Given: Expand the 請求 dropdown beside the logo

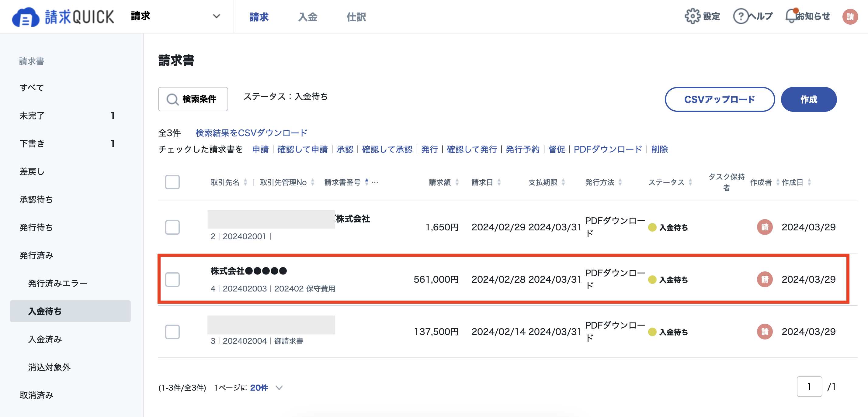Looking at the screenshot, I should 216,16.
